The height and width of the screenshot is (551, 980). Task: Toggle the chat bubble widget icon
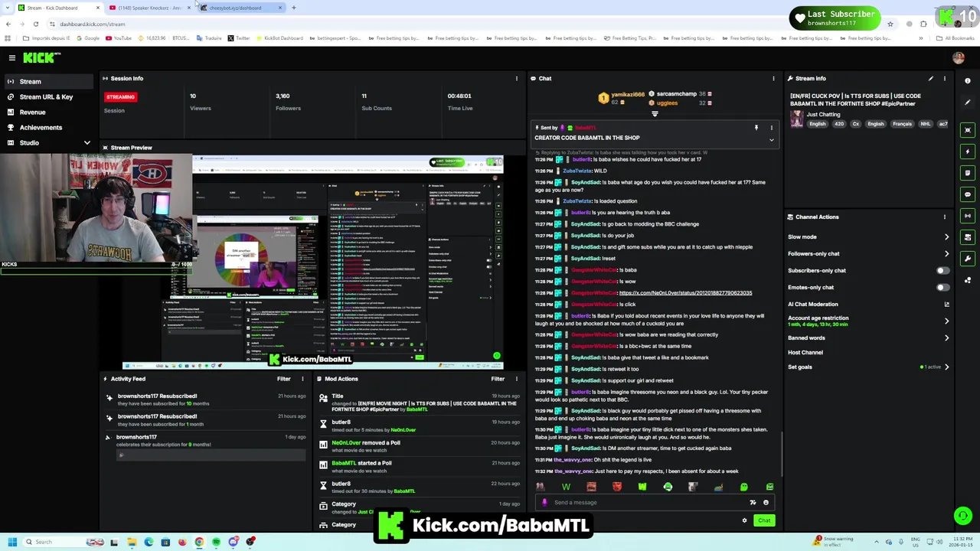click(968, 194)
